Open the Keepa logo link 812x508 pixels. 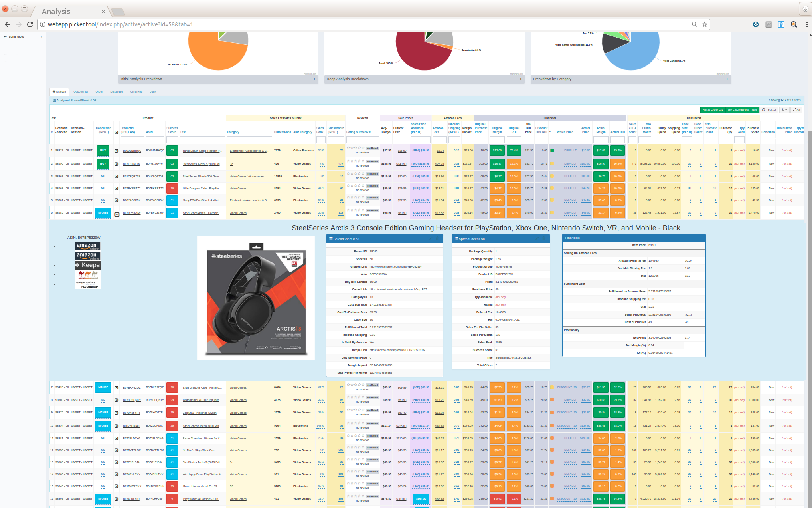(x=88, y=265)
